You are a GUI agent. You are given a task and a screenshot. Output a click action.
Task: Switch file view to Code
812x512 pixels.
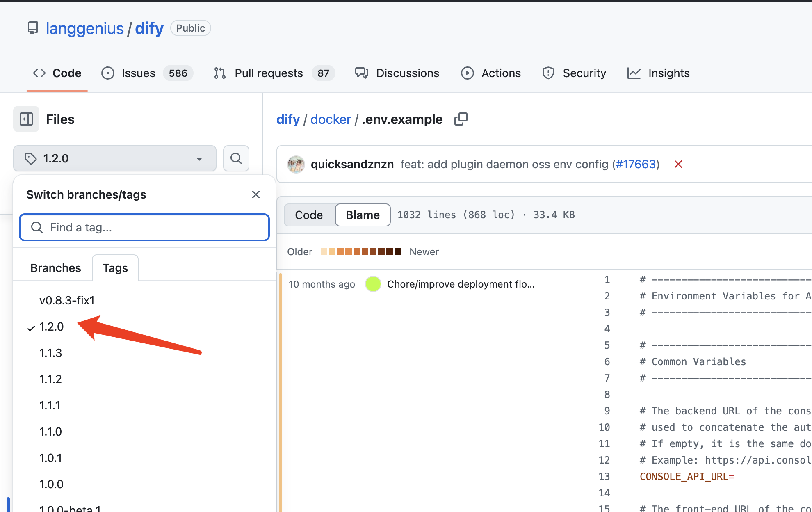tap(309, 215)
